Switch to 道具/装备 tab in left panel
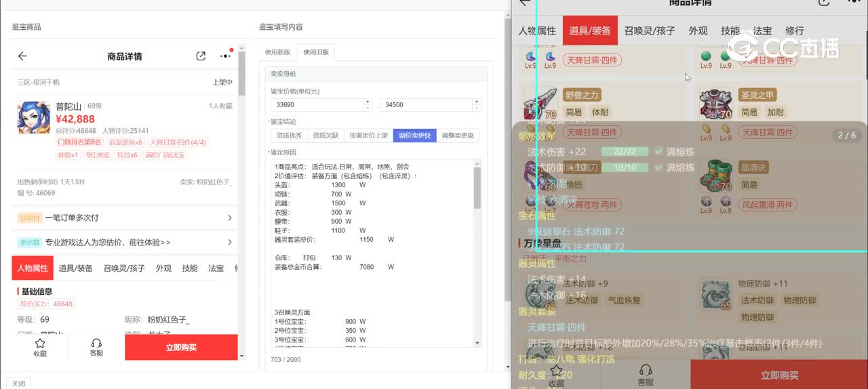Screen dimensions: 868x389 75,268
